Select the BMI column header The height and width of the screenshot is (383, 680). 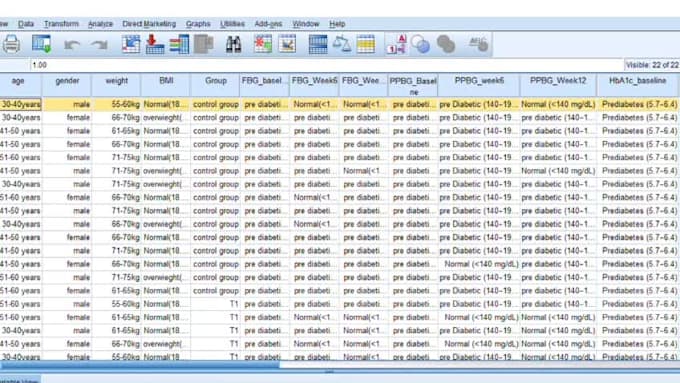[166, 85]
